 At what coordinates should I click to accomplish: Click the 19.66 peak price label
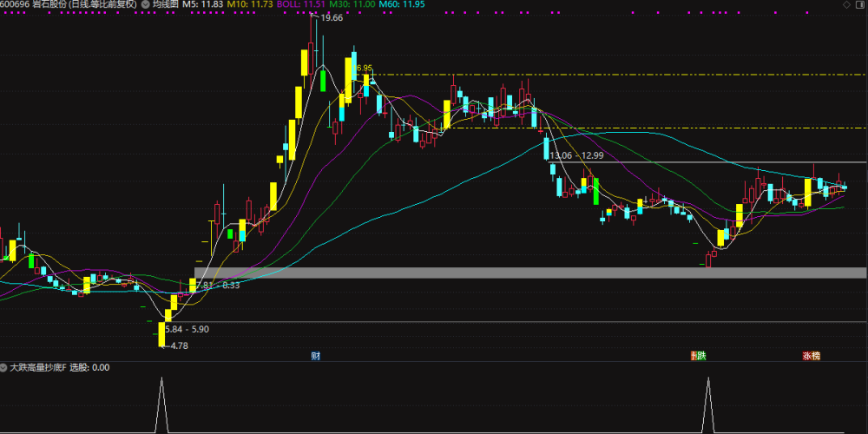[x=331, y=17]
